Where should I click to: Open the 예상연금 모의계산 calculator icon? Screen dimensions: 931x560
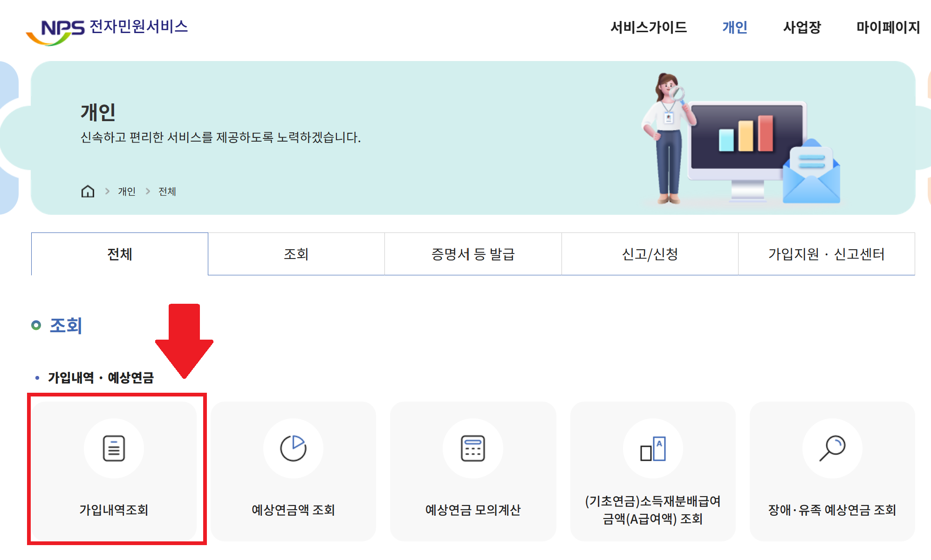coord(472,448)
